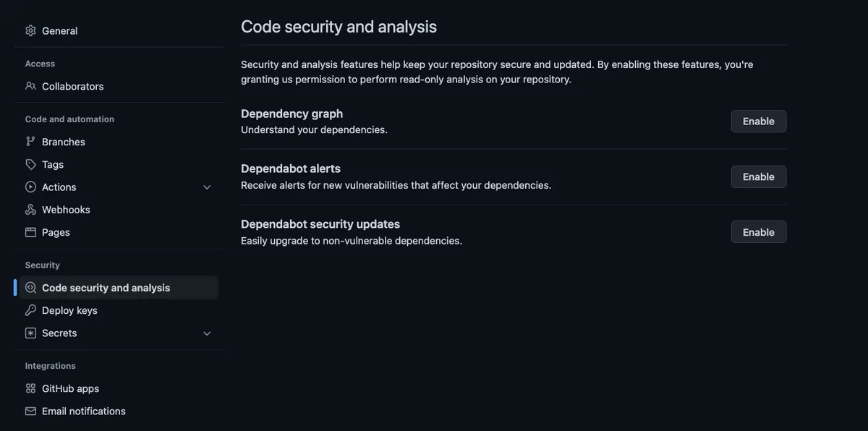Click the Pages browser icon
The image size is (868, 431).
click(30, 232)
